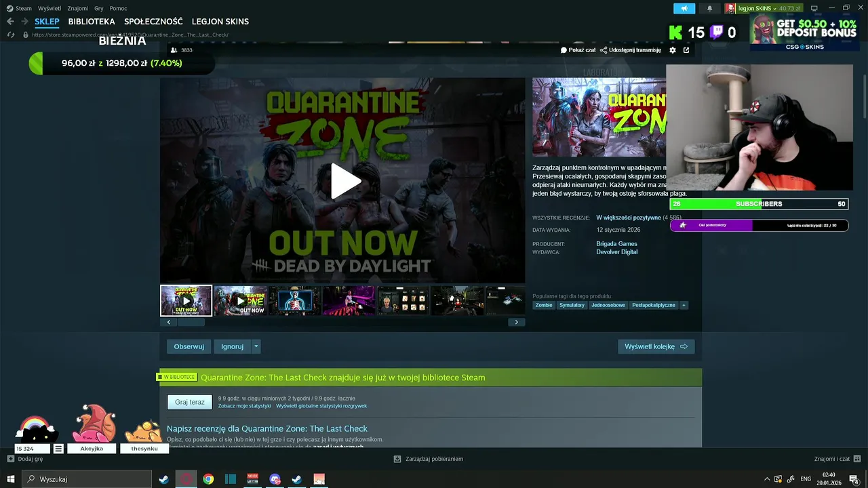Select the first OUT NOW trailer thumbnail

coord(186,300)
